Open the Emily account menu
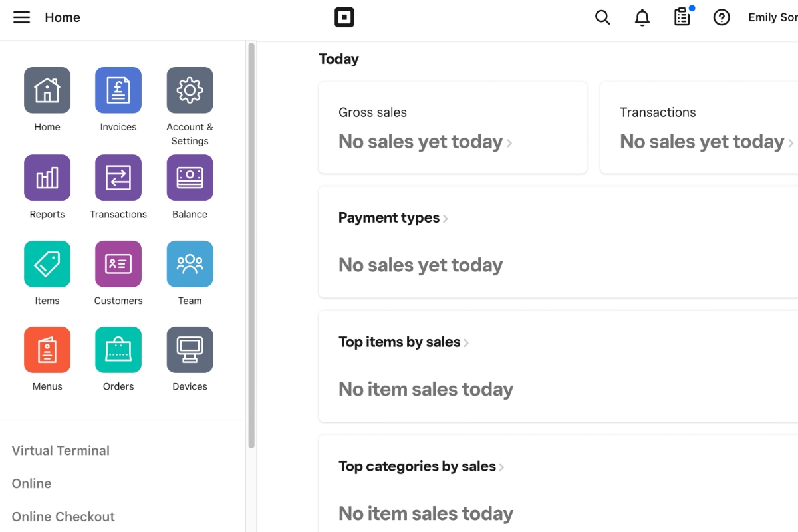Viewport: 798px width, 532px height. click(773, 17)
